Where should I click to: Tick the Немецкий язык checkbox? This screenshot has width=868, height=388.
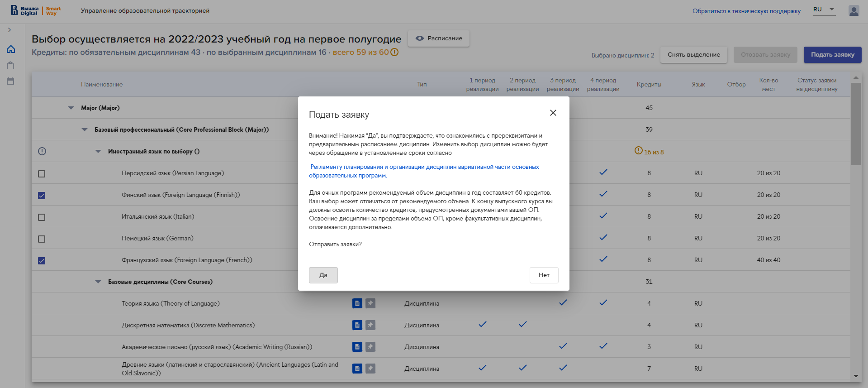(x=42, y=239)
